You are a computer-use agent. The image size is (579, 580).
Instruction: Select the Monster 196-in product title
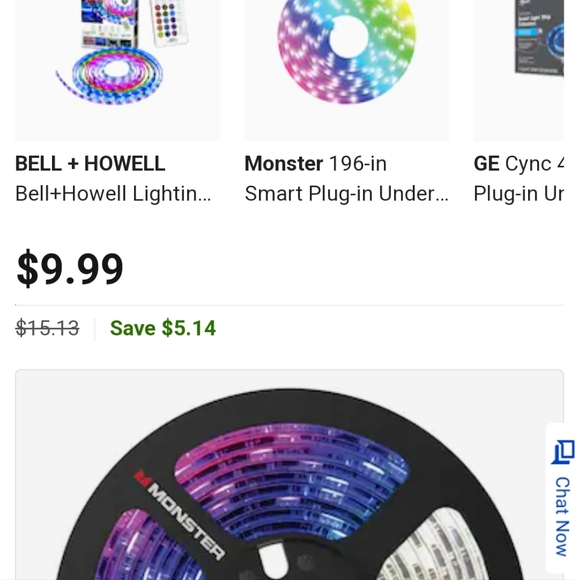coord(316,163)
